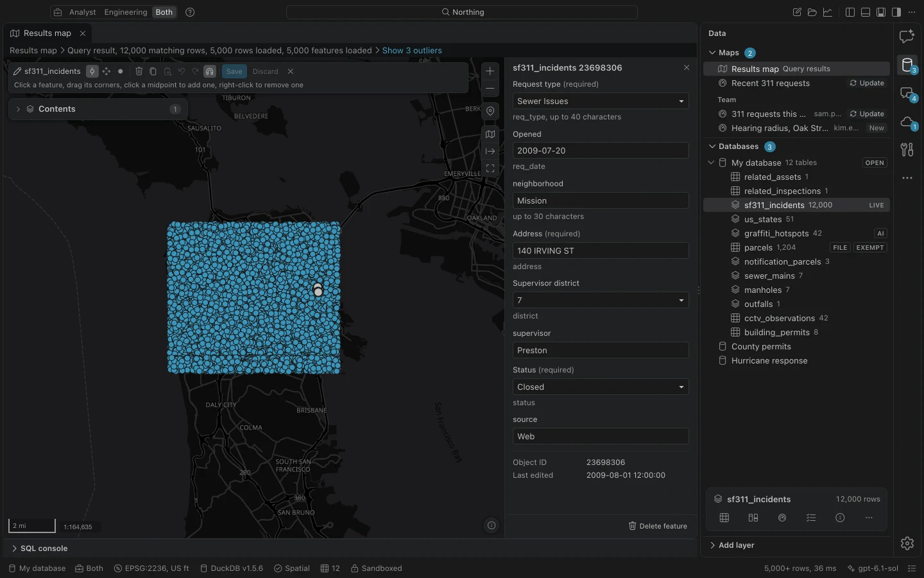Switch role mode to Both
Screen dimensions: 924x578
(x=164, y=12)
